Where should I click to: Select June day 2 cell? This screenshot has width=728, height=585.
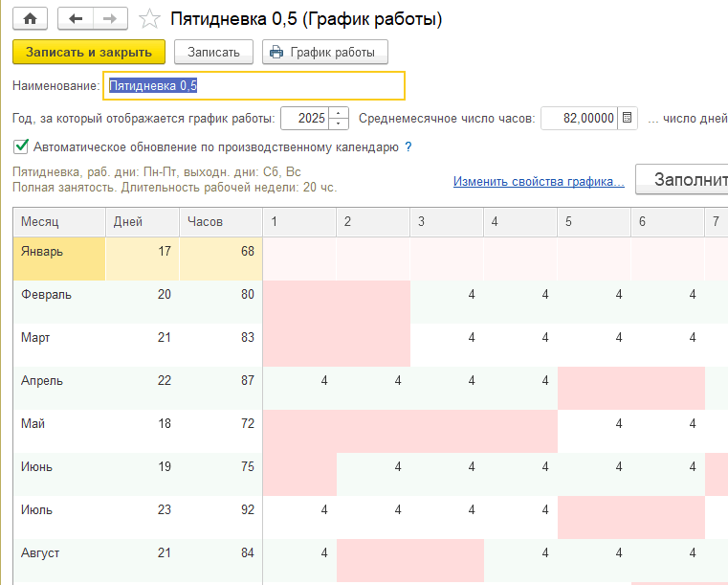pyautogui.click(x=373, y=474)
